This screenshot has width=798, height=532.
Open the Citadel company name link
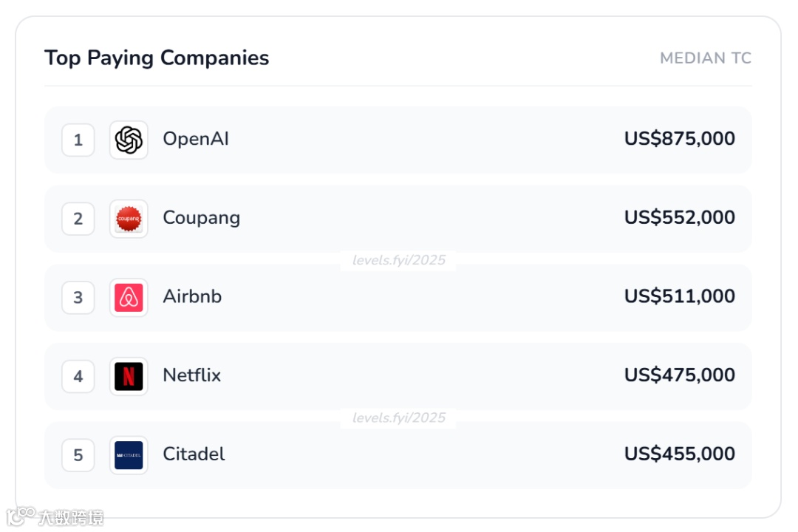point(194,454)
